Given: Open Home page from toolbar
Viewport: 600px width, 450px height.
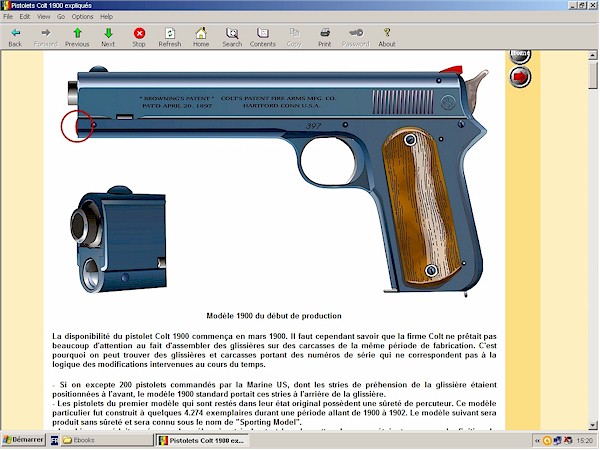Looking at the screenshot, I should pos(201,33).
